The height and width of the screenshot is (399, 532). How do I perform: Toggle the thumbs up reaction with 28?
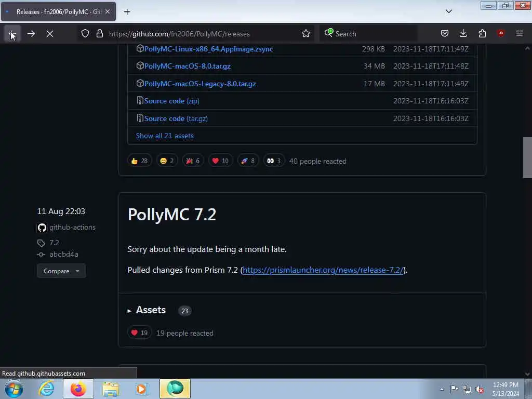pos(139,161)
